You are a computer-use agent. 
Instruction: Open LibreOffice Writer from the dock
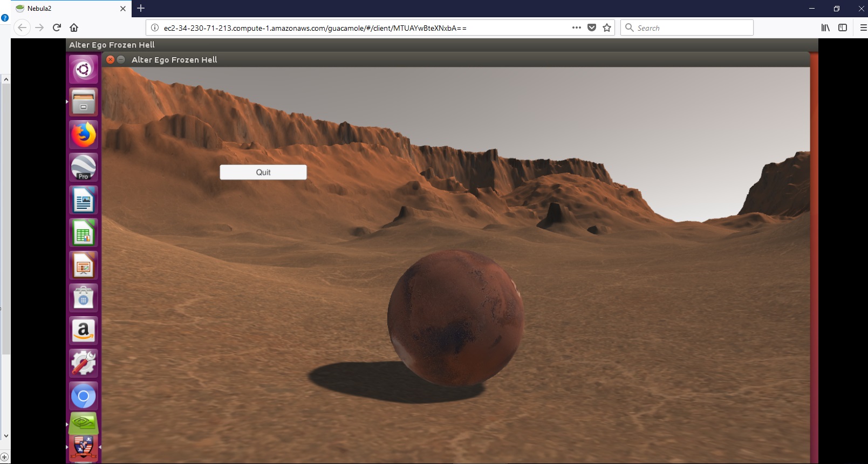tap(83, 200)
